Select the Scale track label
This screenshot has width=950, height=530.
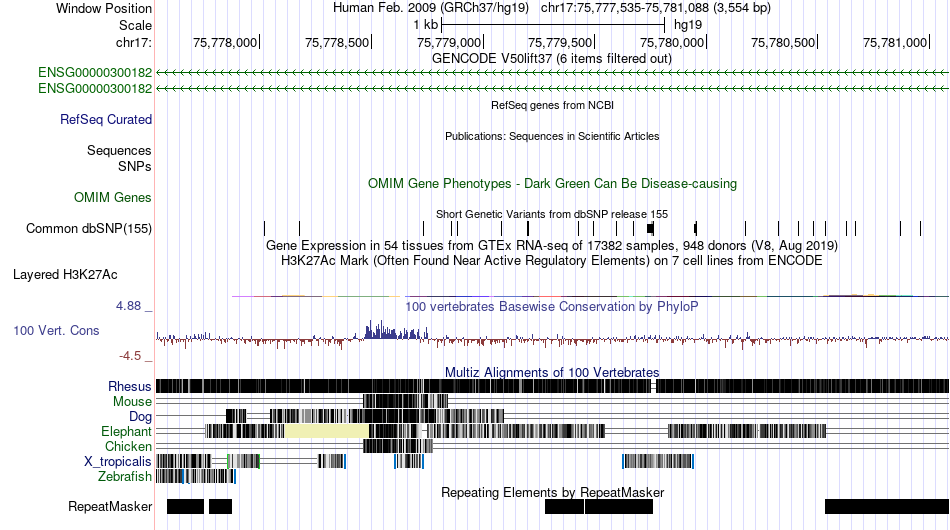click(x=135, y=25)
